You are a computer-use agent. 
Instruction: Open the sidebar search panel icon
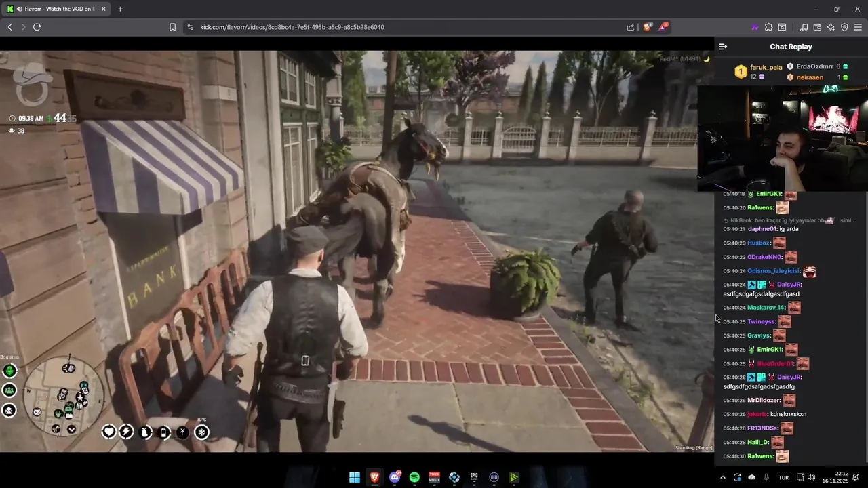pyautogui.click(x=782, y=27)
